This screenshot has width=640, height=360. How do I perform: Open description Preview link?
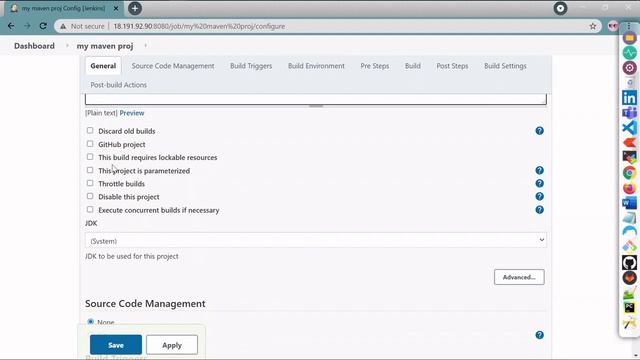pos(132,113)
